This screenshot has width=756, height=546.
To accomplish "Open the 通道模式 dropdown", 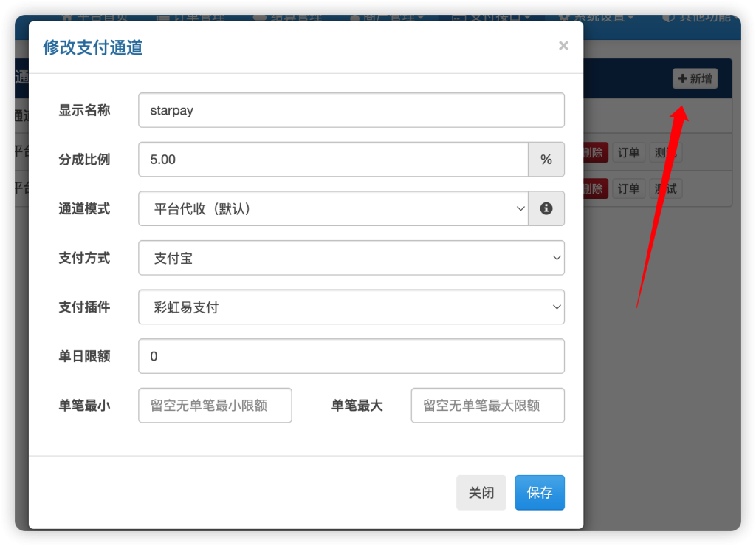I will tap(332, 208).
